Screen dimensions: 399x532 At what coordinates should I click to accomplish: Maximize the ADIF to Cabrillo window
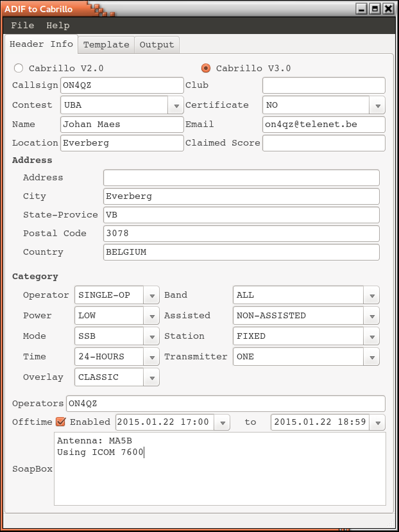coord(375,8)
